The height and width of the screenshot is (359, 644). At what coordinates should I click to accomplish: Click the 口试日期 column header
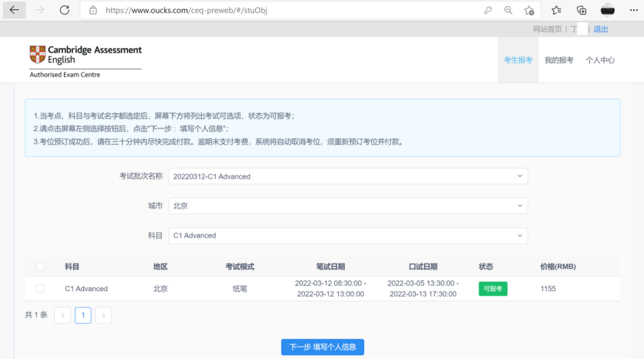tap(423, 267)
